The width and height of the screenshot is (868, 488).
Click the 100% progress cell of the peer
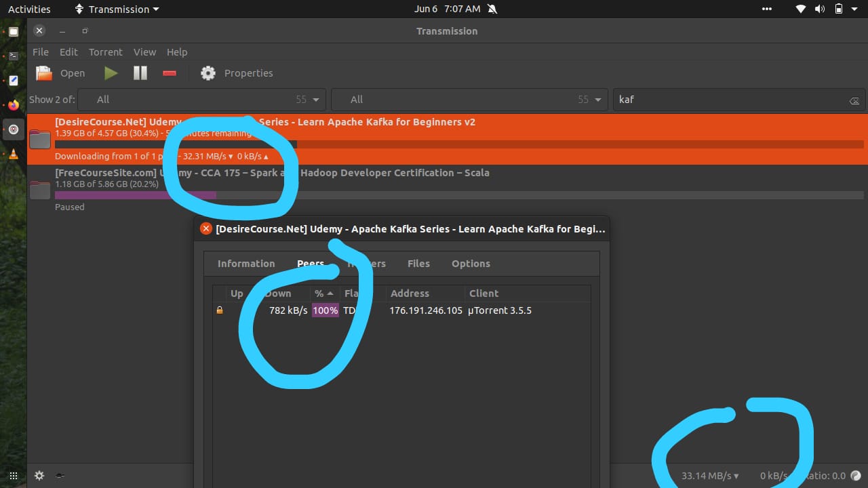point(325,310)
